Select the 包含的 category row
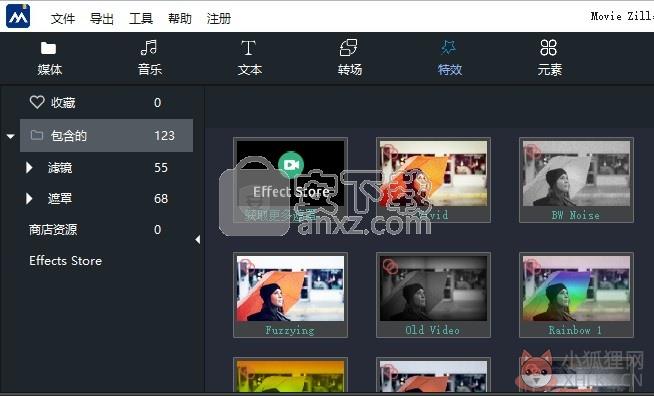The width and height of the screenshot is (654, 396). click(x=106, y=136)
